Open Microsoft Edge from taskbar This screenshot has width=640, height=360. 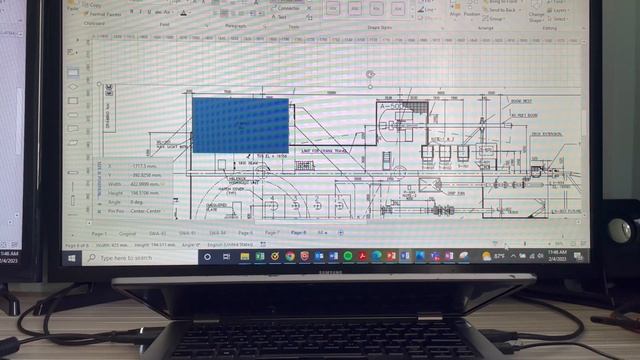pyautogui.click(x=377, y=256)
